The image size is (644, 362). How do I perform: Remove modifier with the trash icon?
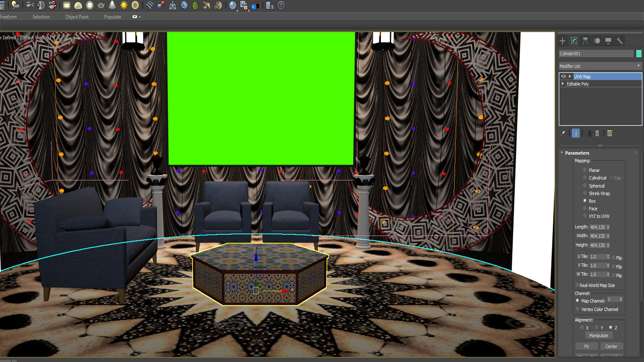[597, 133]
